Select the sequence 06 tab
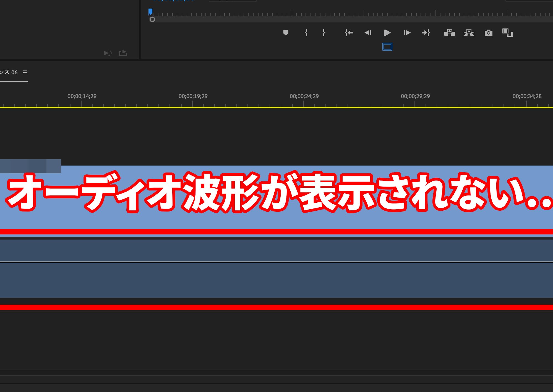The image size is (553, 392). click(x=9, y=72)
